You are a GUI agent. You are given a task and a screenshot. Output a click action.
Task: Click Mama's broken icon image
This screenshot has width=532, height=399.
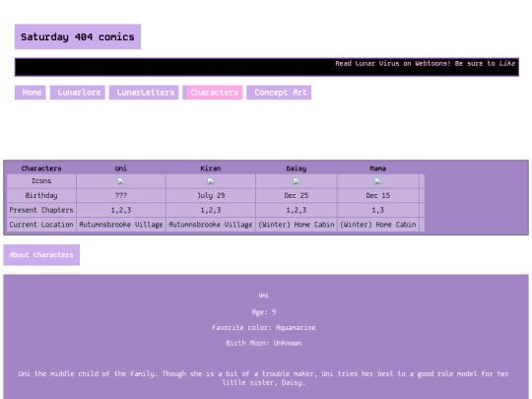point(377,181)
